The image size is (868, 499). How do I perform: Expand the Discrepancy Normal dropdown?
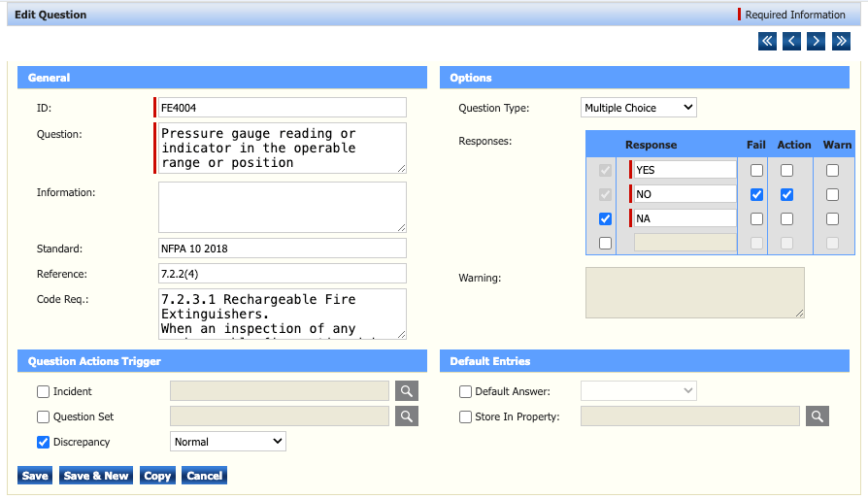pos(228,442)
